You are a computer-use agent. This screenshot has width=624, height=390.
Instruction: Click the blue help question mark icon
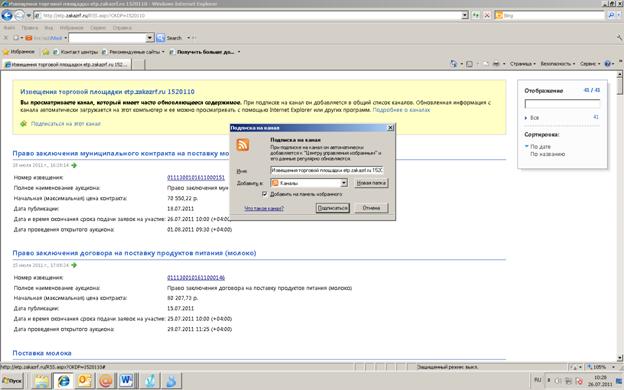tap(607, 64)
